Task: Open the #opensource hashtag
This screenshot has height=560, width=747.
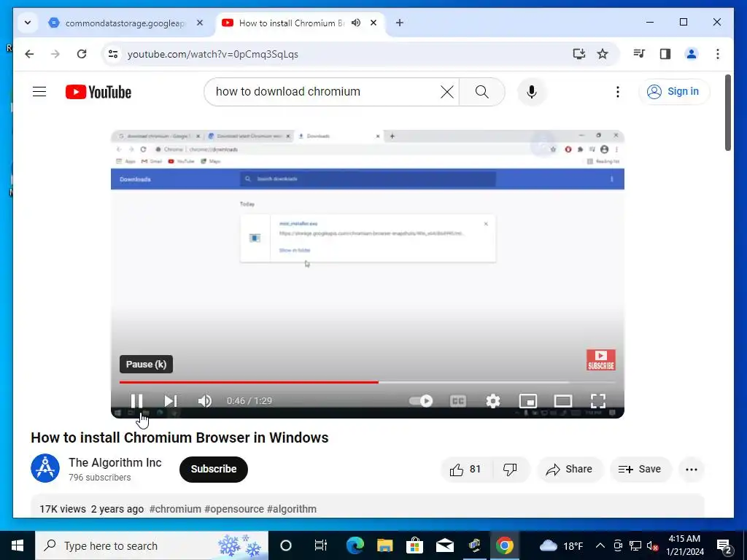Action: [x=233, y=509]
